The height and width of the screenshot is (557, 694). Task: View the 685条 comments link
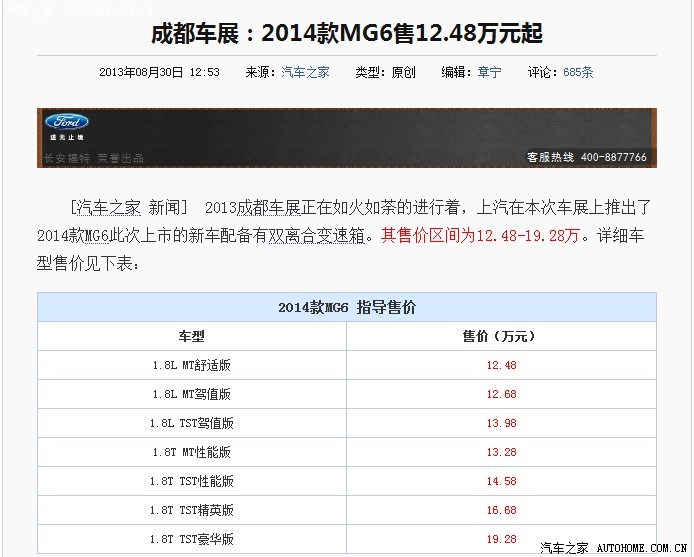[x=578, y=73]
